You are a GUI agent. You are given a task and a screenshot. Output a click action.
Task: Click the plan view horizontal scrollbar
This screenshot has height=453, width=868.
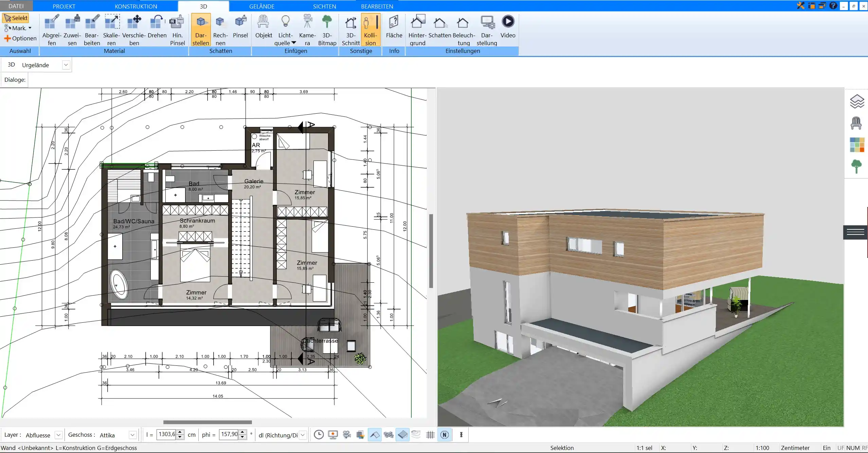coord(207,422)
